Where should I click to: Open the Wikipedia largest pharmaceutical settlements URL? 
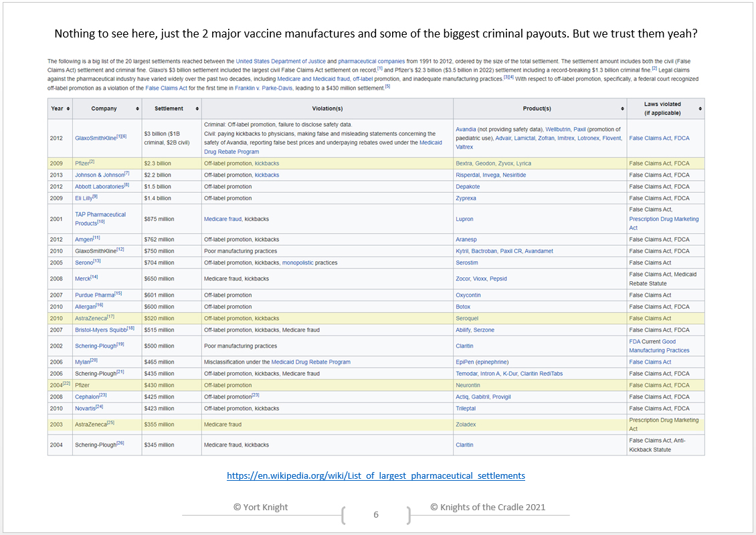coord(376,475)
